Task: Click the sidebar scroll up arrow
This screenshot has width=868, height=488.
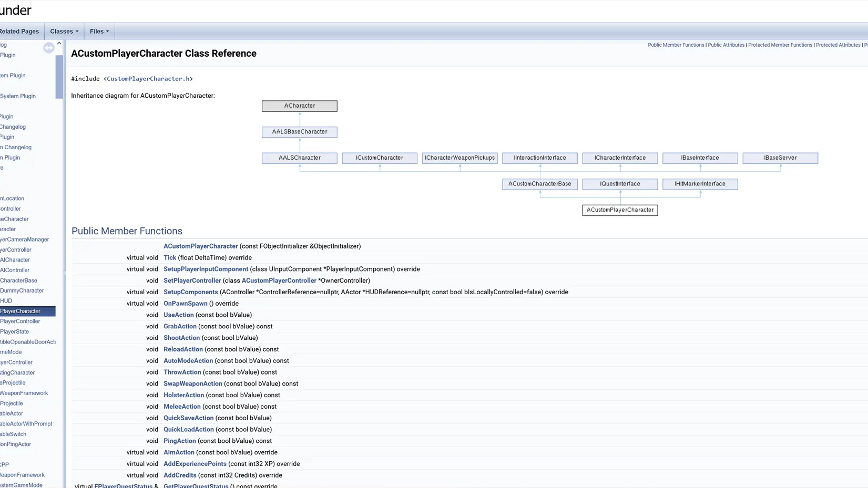Action: (59, 44)
